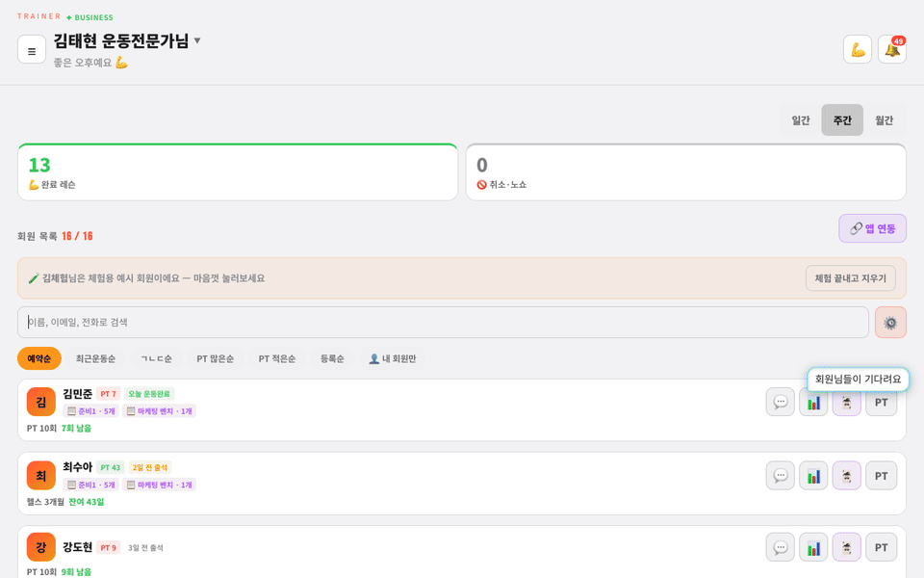Sort members by ㄱㄴㄷ순
The width and height of the screenshot is (924, 578).
(156, 358)
